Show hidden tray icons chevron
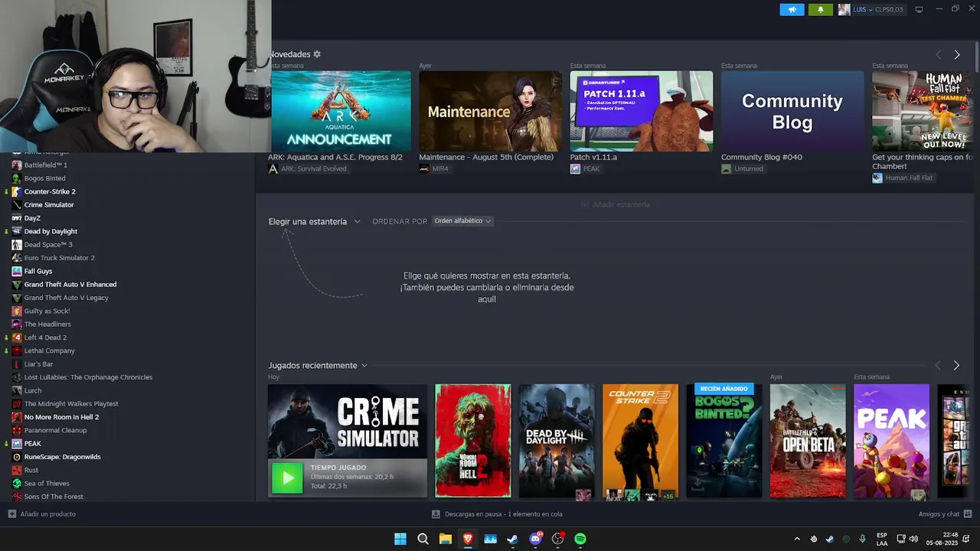Image resolution: width=980 pixels, height=551 pixels. point(797,539)
